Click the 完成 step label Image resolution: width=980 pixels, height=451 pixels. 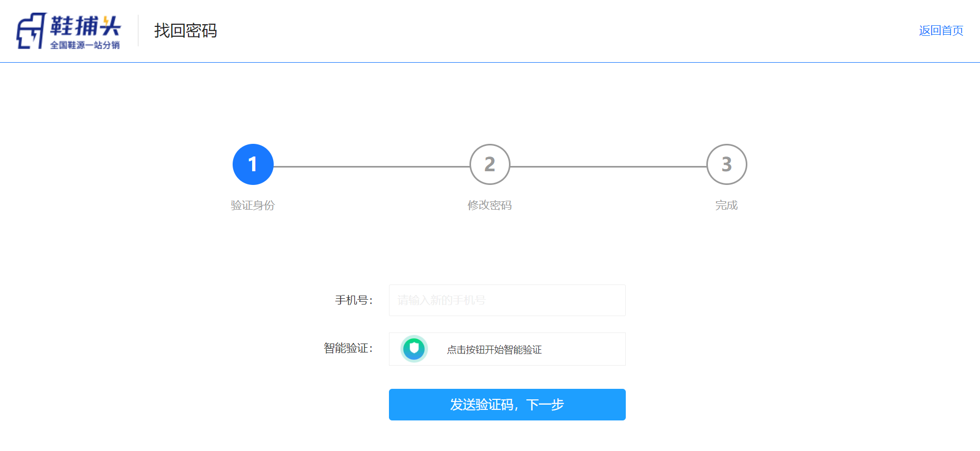point(726,205)
